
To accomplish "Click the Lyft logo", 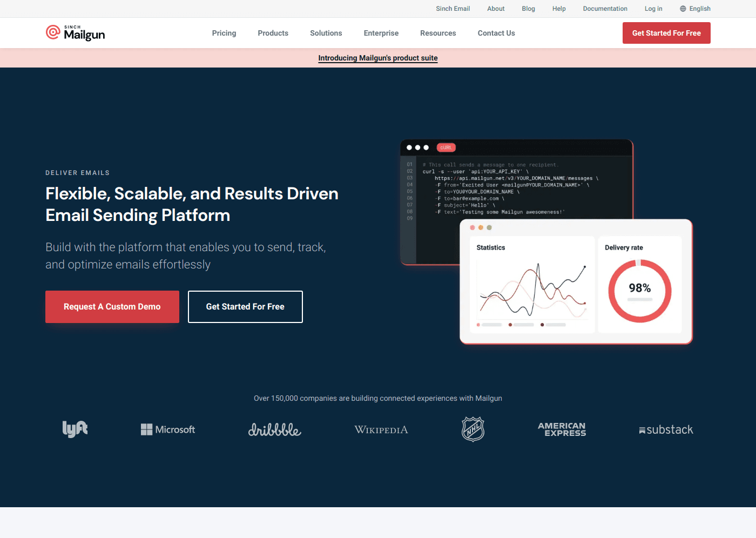I will [75, 429].
